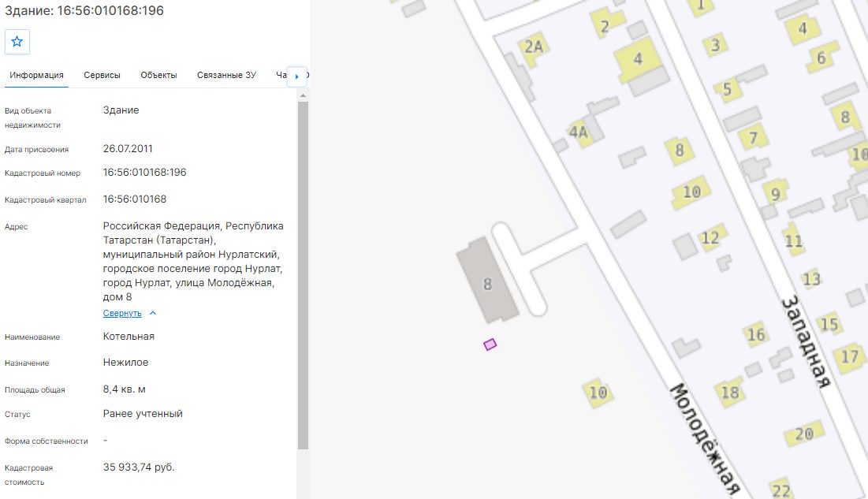Click house 18 on the map

coord(730,393)
